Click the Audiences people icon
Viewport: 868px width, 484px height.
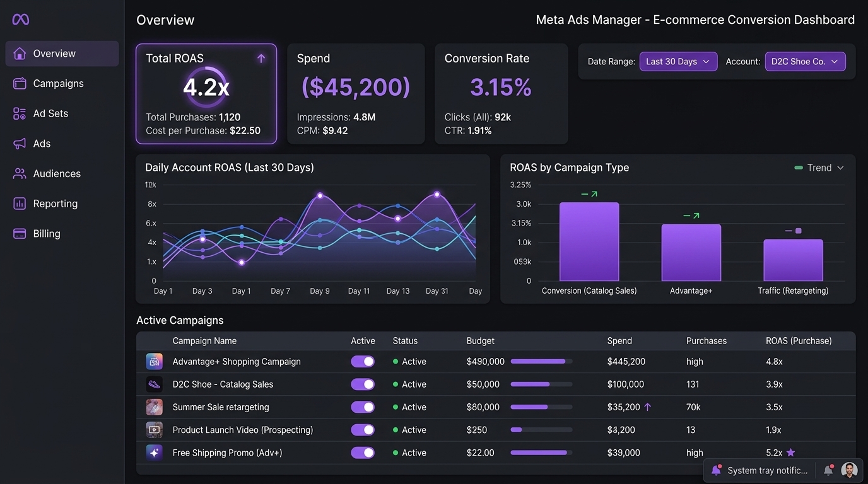(20, 173)
